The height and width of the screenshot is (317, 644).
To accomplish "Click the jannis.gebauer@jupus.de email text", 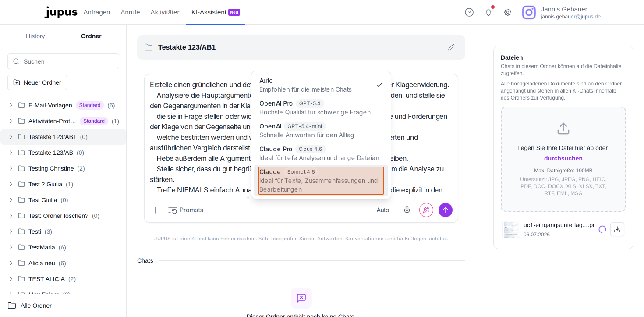I will click(x=571, y=17).
